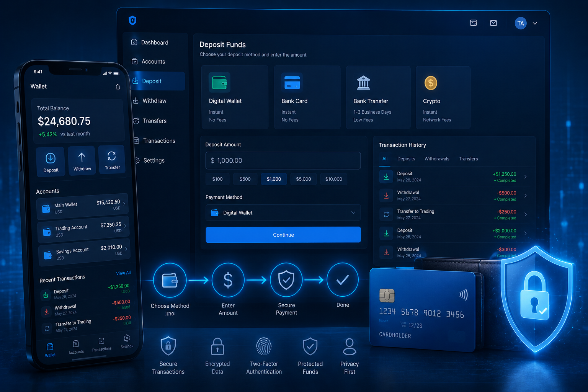Click the Enter Amount dollar step
588x392 pixels.
[228, 280]
